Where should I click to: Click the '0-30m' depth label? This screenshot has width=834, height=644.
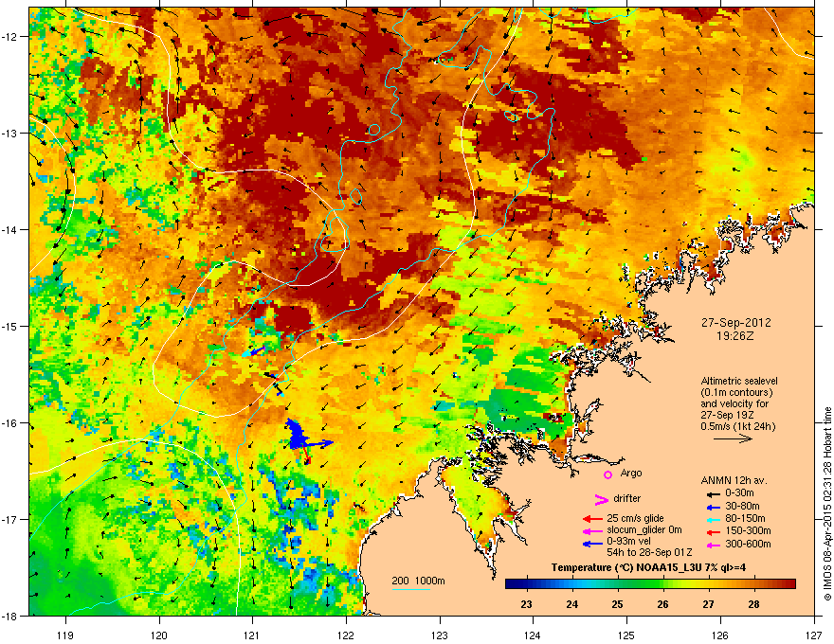pyautogui.click(x=739, y=493)
